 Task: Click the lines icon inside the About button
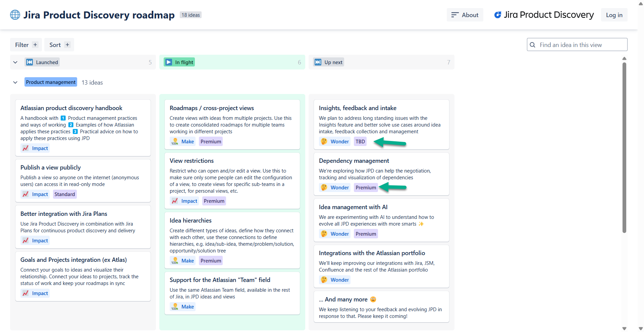pyautogui.click(x=455, y=15)
